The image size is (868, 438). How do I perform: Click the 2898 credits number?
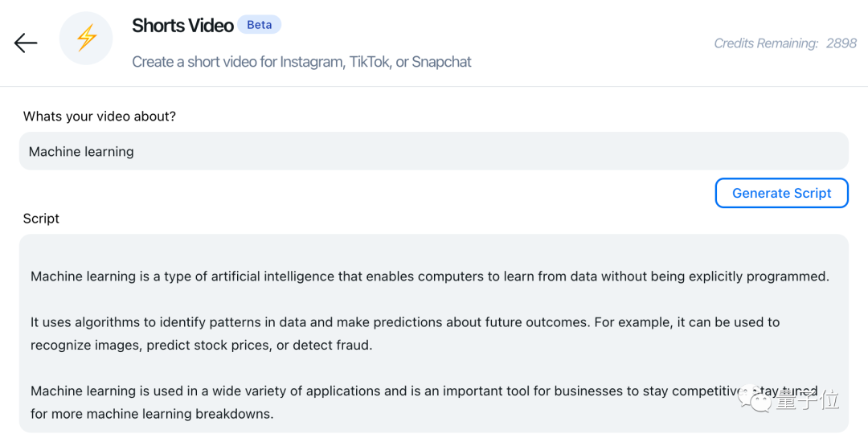[841, 43]
